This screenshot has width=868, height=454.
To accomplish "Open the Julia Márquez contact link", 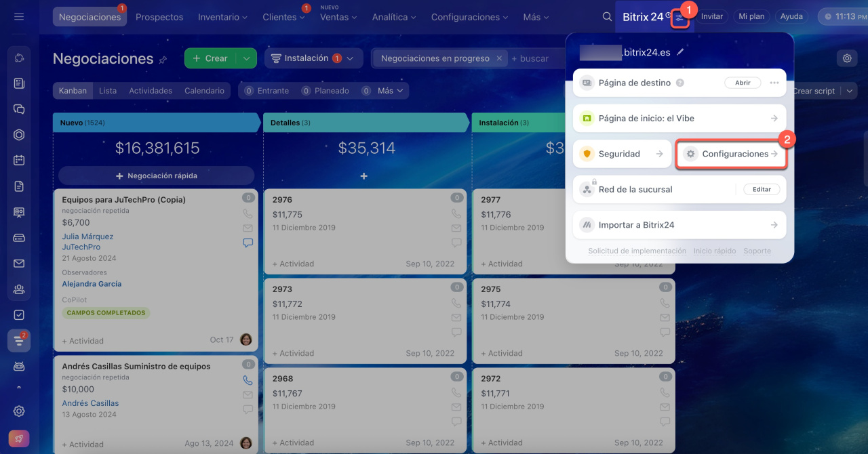I will 87,236.
